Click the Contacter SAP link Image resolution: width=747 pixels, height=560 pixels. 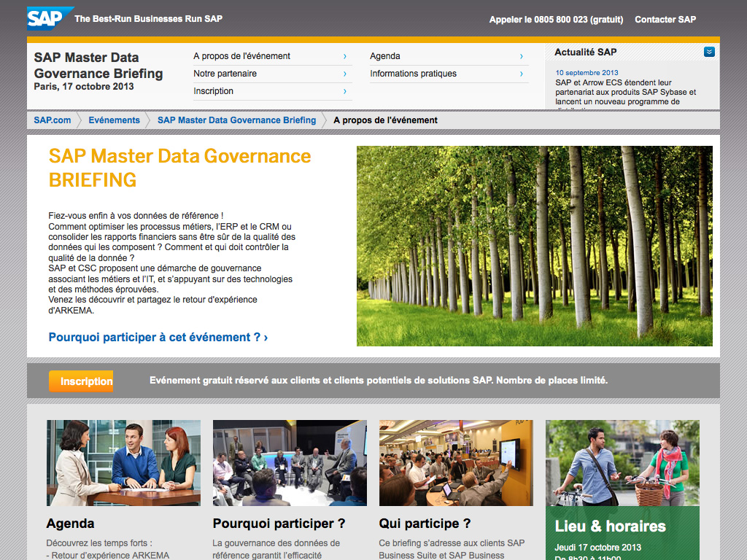[665, 20]
